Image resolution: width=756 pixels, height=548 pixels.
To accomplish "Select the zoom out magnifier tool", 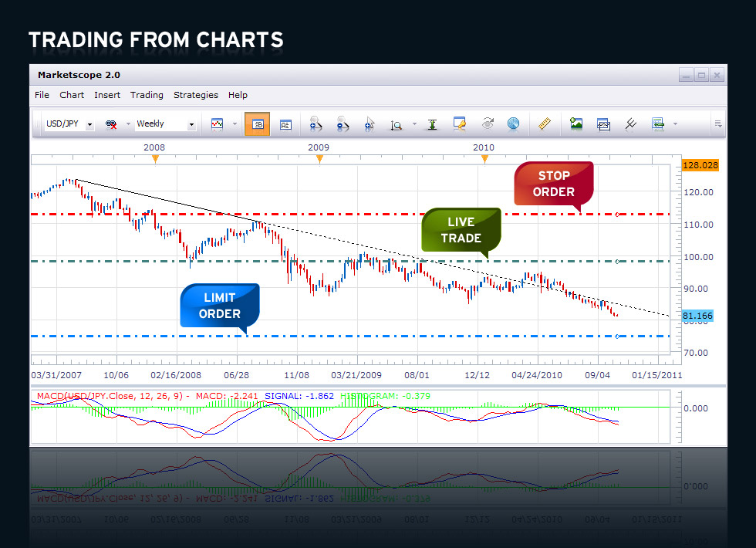I will [343, 124].
